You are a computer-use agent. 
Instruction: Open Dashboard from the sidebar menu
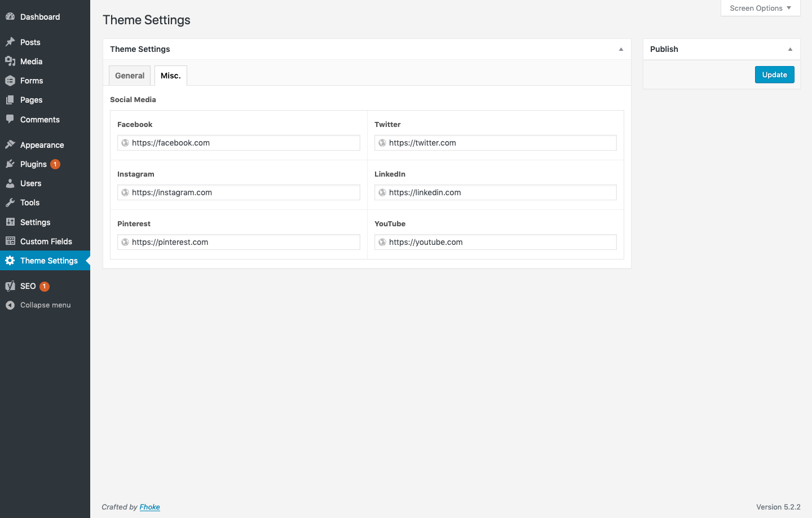pyautogui.click(x=45, y=17)
